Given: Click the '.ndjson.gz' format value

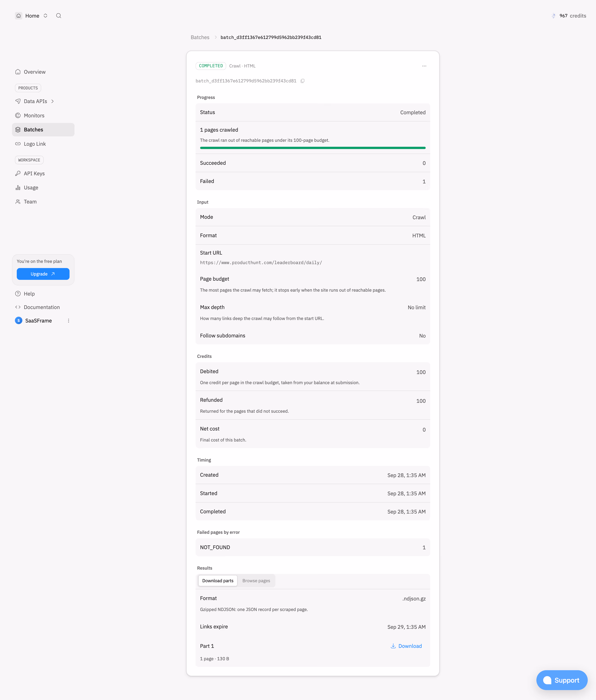Looking at the screenshot, I should pyautogui.click(x=414, y=599).
